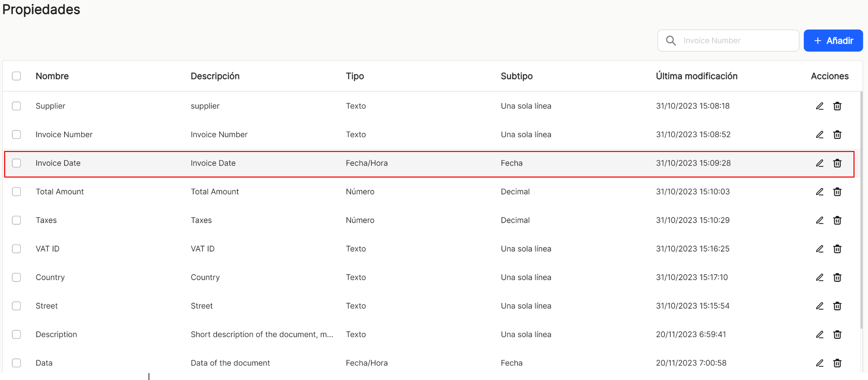
Task: Select the Supplier name cell
Action: 50,106
